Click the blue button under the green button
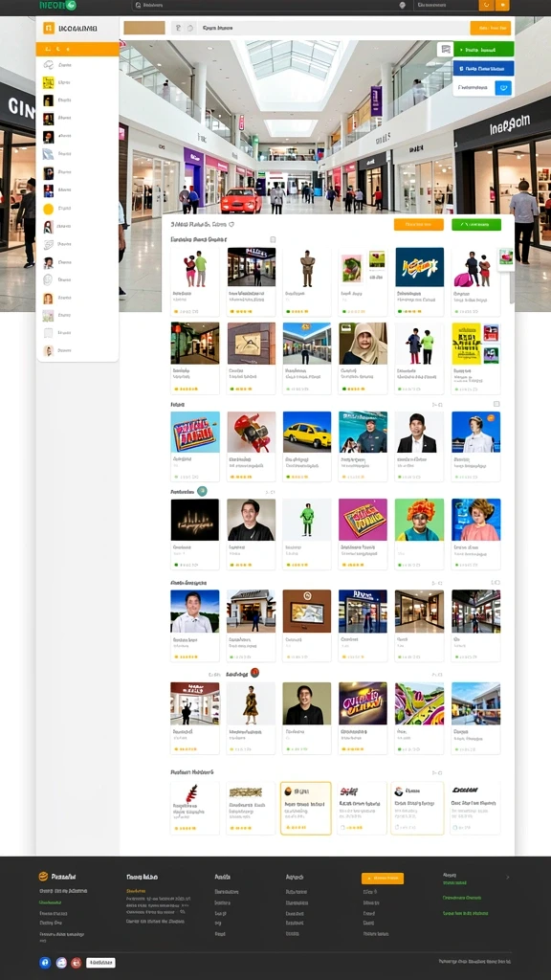The height and width of the screenshot is (980, 551). (x=483, y=69)
